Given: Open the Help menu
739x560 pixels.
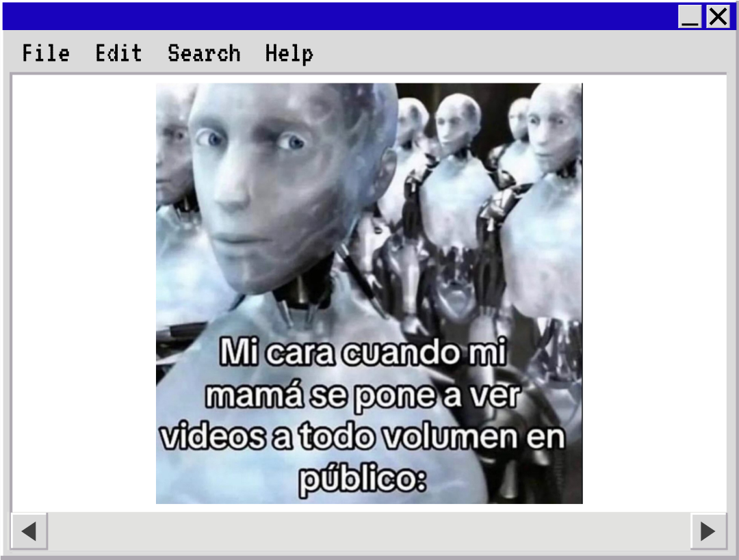Looking at the screenshot, I should click(289, 54).
